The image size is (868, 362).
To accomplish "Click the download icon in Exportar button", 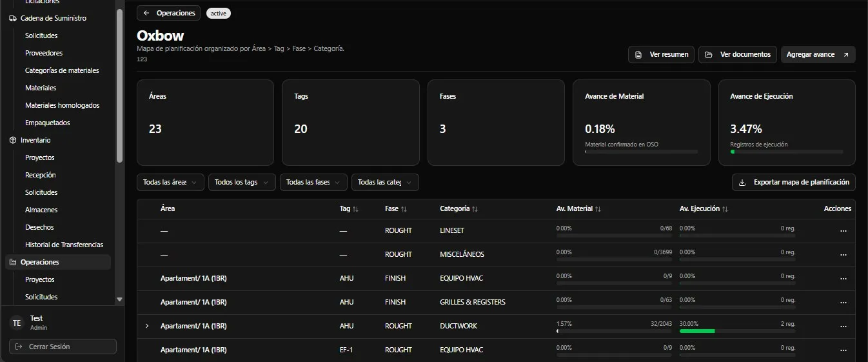I will pyautogui.click(x=742, y=183).
